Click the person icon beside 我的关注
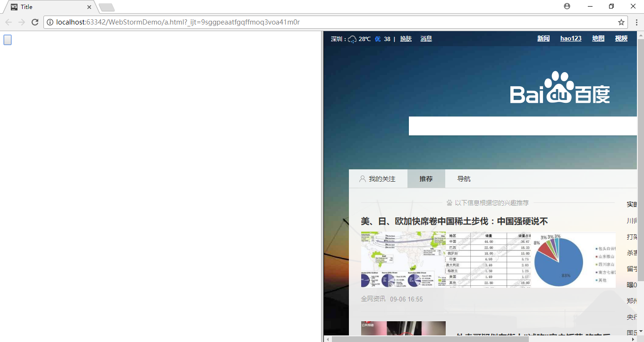The height and width of the screenshot is (342, 644). click(363, 179)
